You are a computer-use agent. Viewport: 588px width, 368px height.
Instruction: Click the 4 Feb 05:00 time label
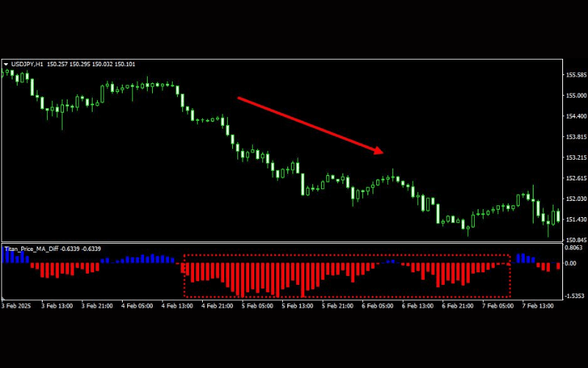136,305
